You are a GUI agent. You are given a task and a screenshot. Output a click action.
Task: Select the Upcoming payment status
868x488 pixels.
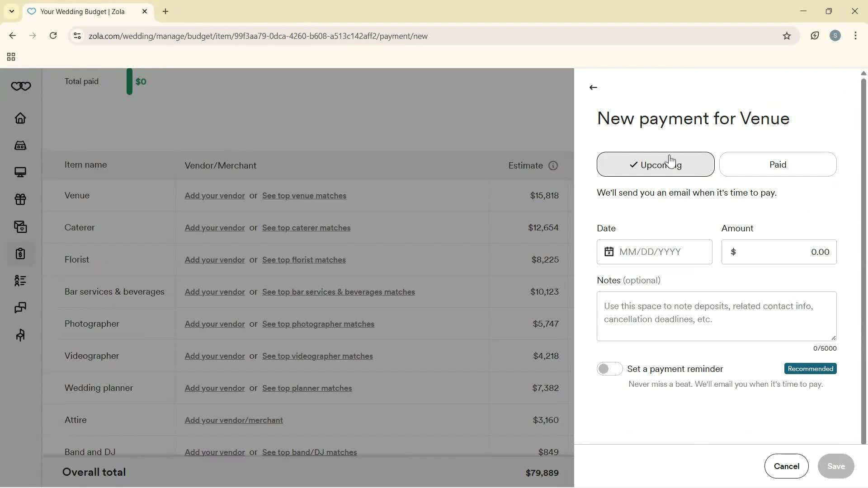pos(655,164)
